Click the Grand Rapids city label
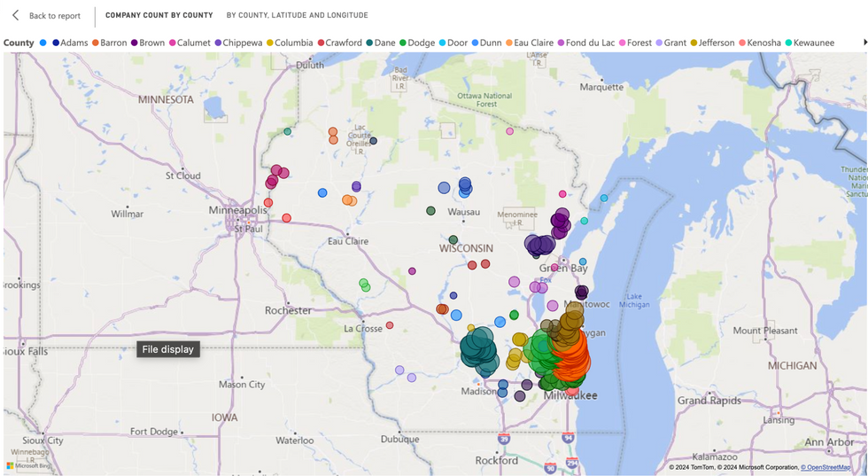 709,401
